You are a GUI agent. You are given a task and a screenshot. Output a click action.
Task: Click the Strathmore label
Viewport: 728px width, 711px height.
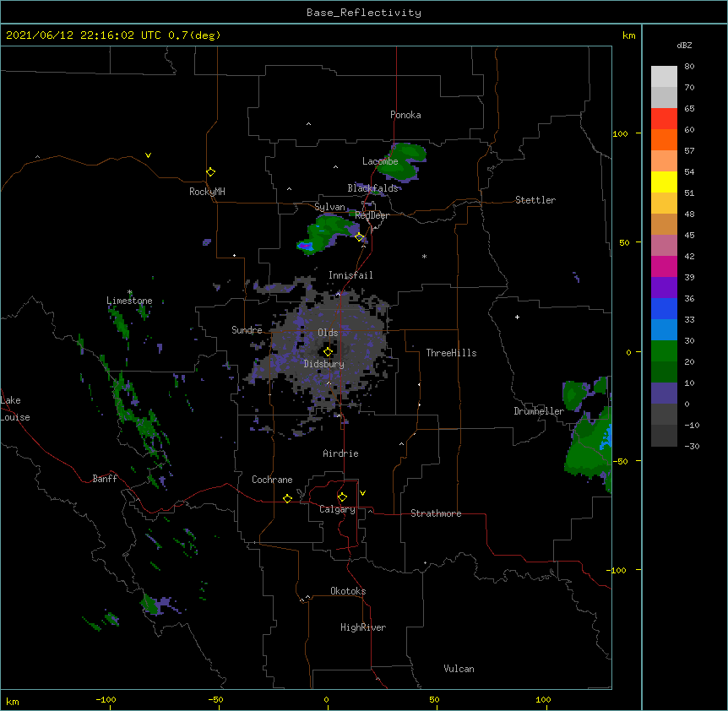(x=436, y=513)
